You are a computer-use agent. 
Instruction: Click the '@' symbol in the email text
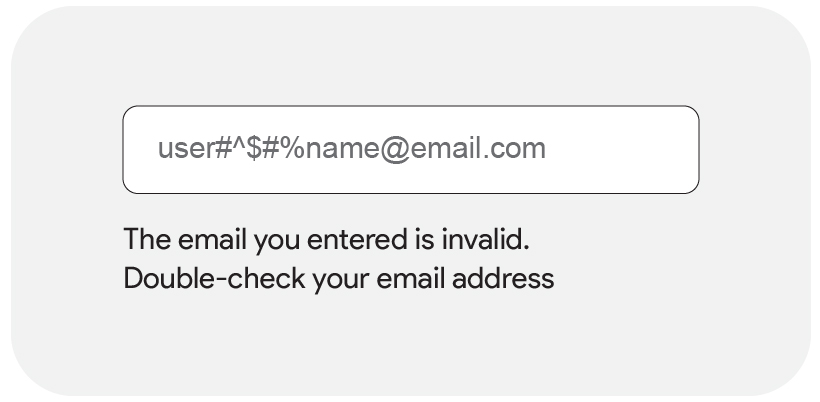tap(394, 150)
